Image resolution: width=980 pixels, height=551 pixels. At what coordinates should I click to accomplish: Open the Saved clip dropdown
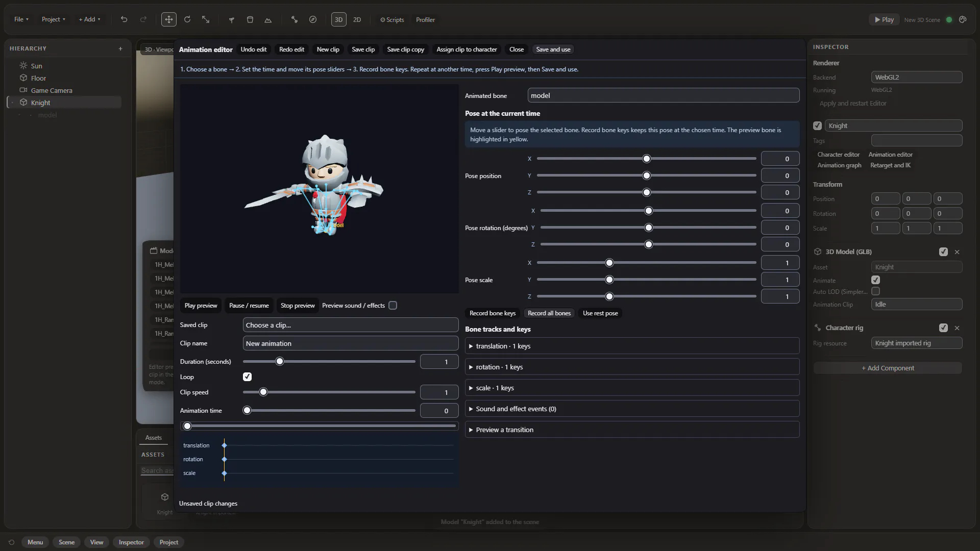click(351, 325)
